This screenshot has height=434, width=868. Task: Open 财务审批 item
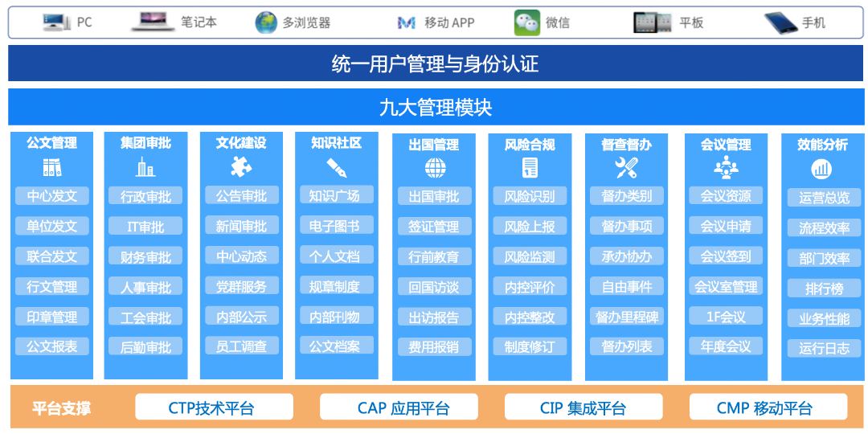pyautogui.click(x=145, y=257)
